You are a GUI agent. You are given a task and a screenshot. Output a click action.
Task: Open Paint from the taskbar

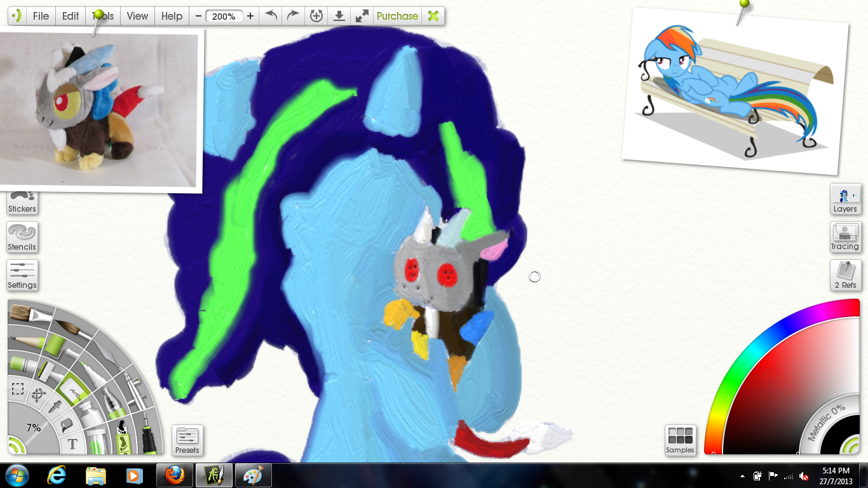[253, 475]
